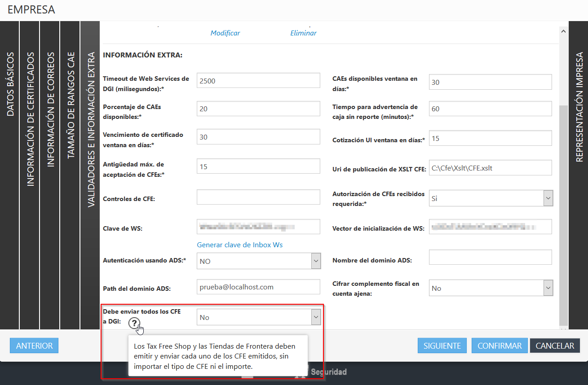Click Generar clave de Inbox Ws link
Image resolution: width=588 pixels, height=385 pixels.
pos(239,245)
